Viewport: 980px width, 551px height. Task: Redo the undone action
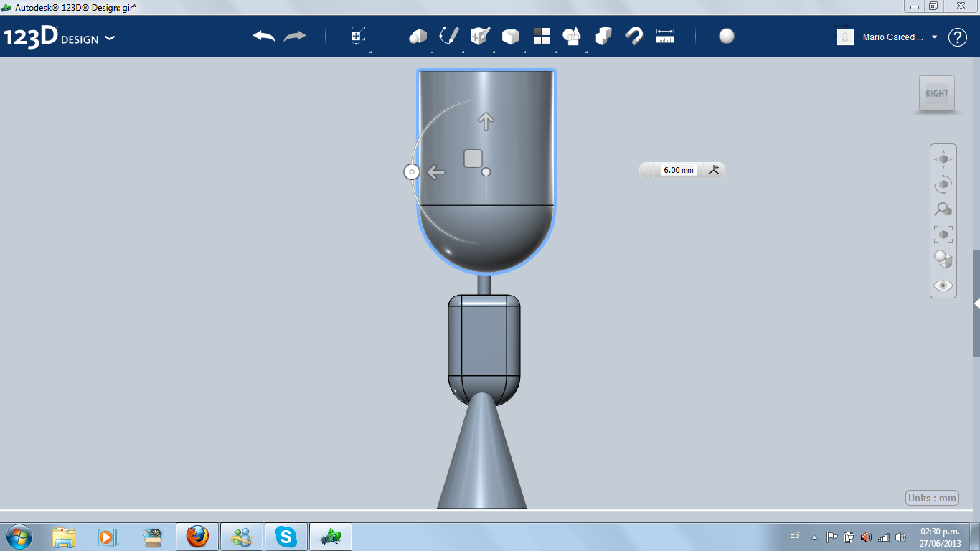click(x=295, y=36)
